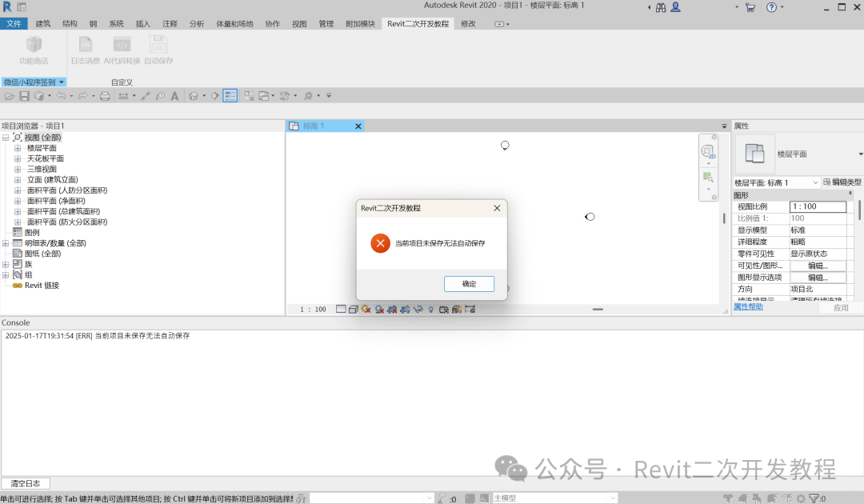Click the Default 3D View house icon
The width and height of the screenshot is (864, 504).
pyautogui.click(x=194, y=96)
